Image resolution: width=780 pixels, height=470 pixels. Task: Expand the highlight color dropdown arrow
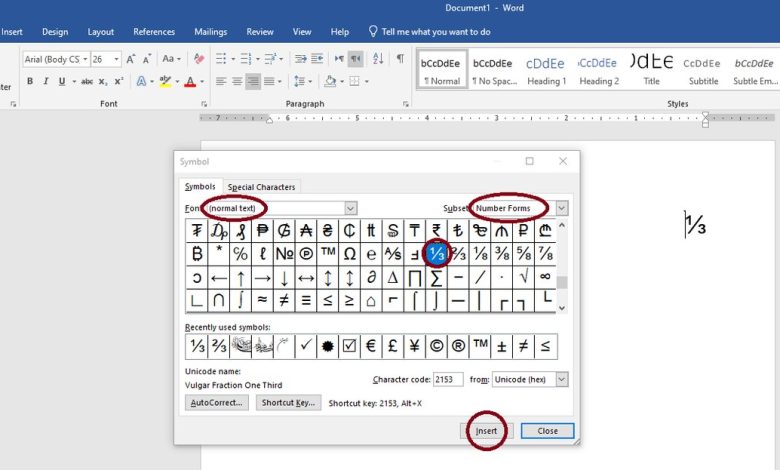178,81
